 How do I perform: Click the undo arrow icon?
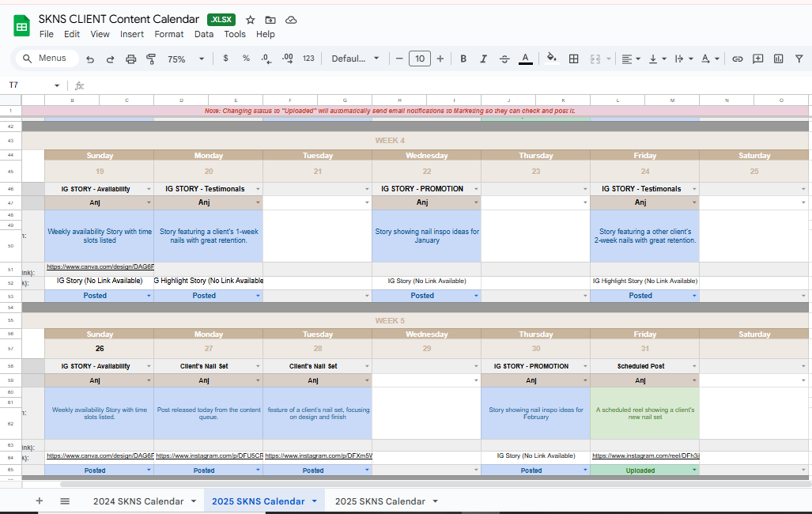tap(90, 59)
